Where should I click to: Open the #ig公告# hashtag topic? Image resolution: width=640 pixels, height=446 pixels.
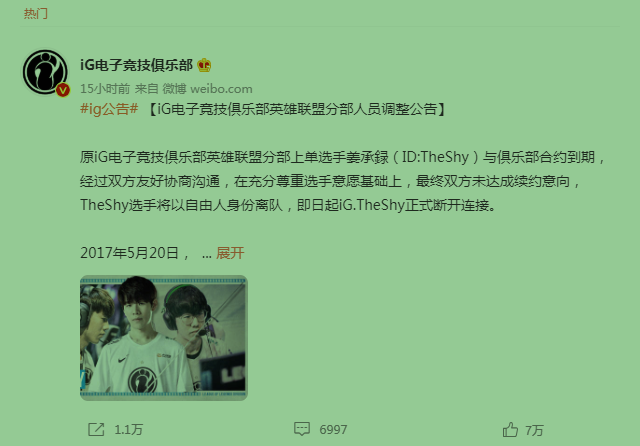tap(109, 109)
